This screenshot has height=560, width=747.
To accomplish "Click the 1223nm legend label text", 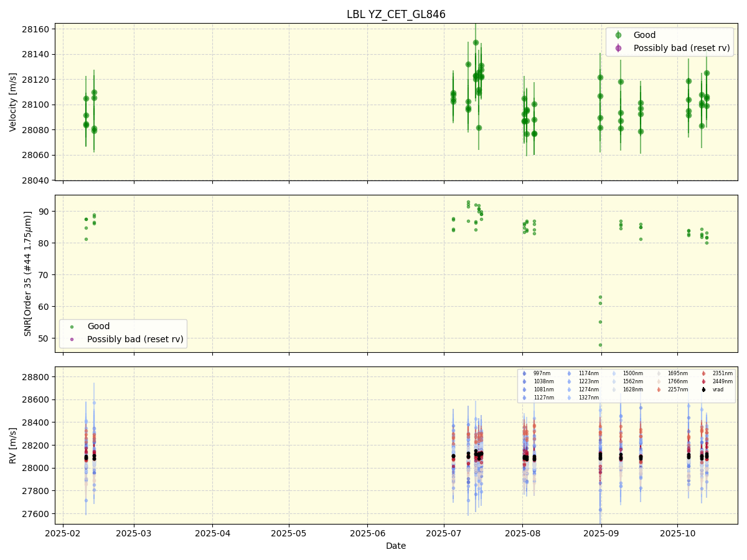I will click(x=589, y=381).
